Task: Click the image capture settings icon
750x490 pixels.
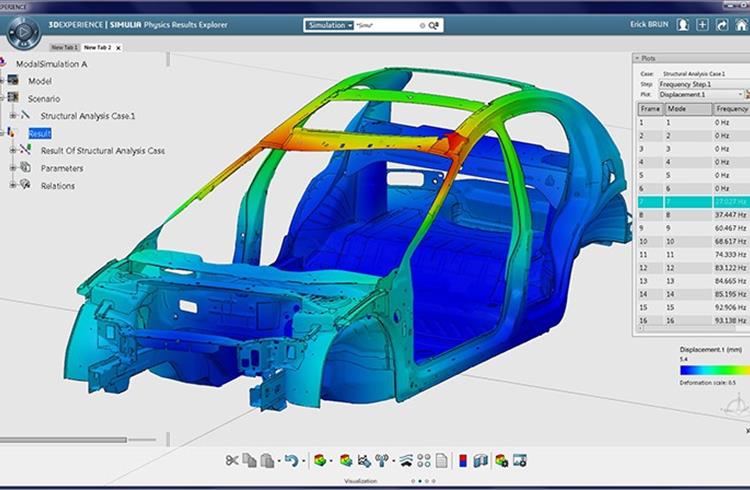Action: click(x=519, y=460)
